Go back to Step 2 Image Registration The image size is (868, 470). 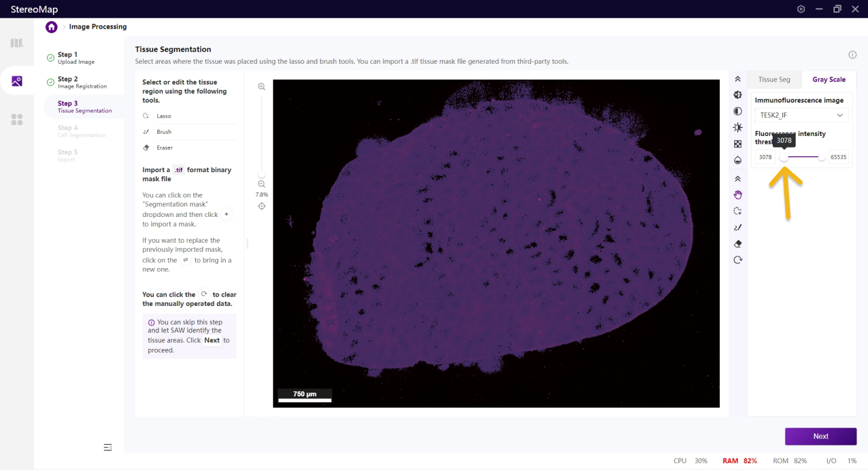pos(82,82)
